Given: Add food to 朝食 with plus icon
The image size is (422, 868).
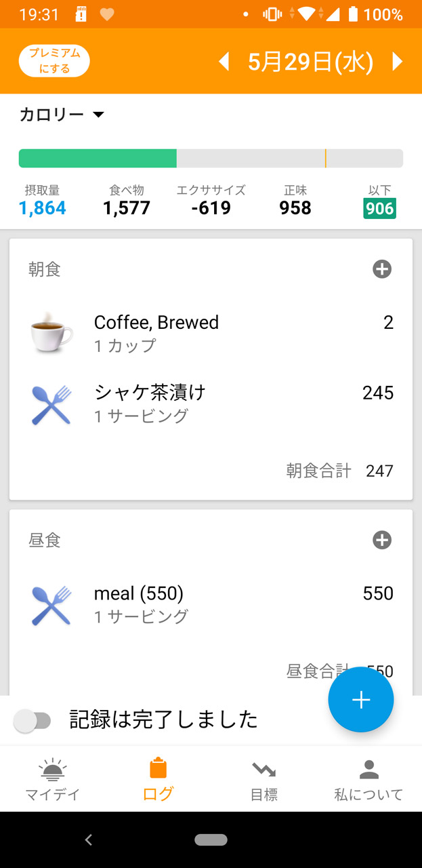Looking at the screenshot, I should coord(382,269).
